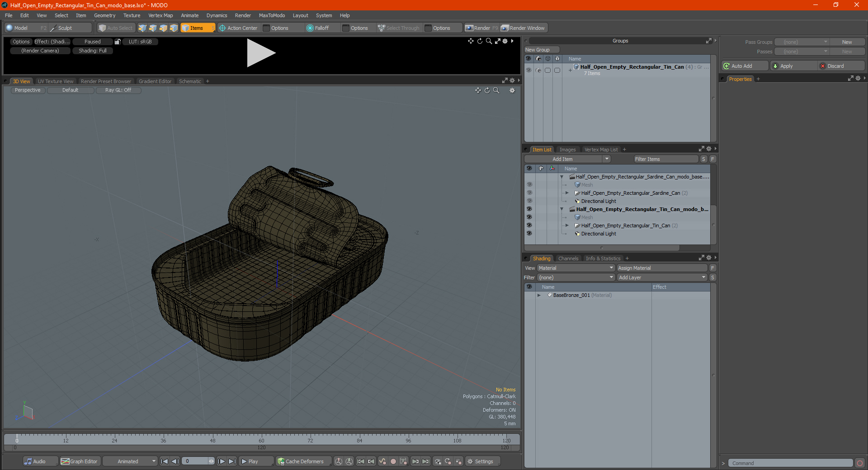Expand Half_Open_Empty_Rectangular_Tin_Can item

pyautogui.click(x=567, y=226)
